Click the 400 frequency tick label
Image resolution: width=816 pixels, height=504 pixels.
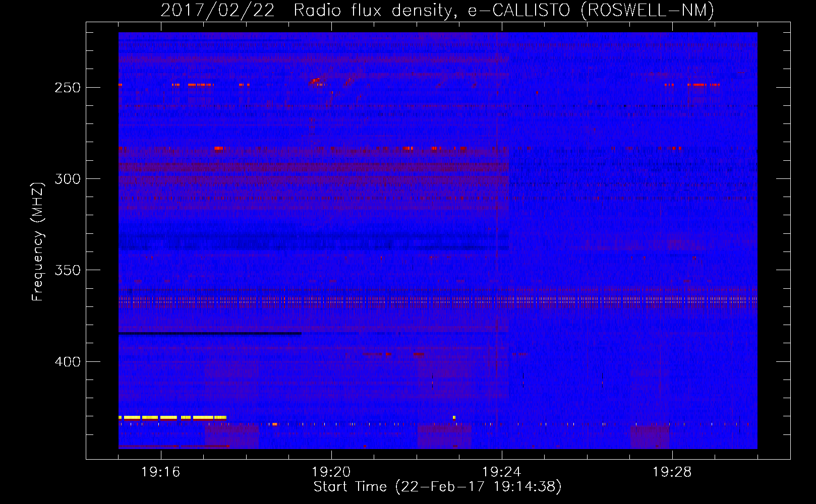click(68, 362)
